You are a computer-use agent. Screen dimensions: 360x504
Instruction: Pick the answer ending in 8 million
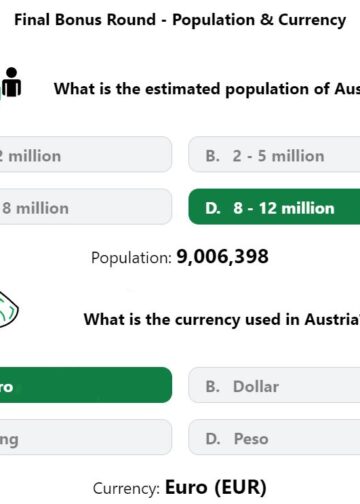tap(86, 207)
